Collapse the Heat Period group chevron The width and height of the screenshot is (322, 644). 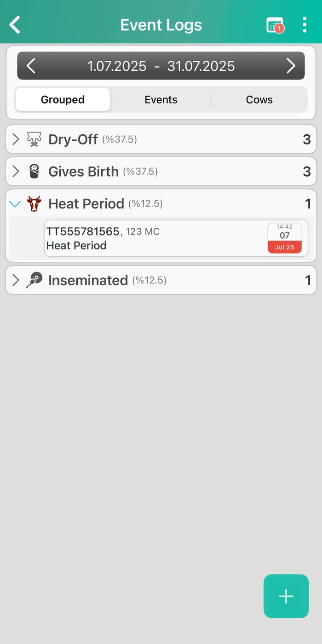[x=15, y=203]
